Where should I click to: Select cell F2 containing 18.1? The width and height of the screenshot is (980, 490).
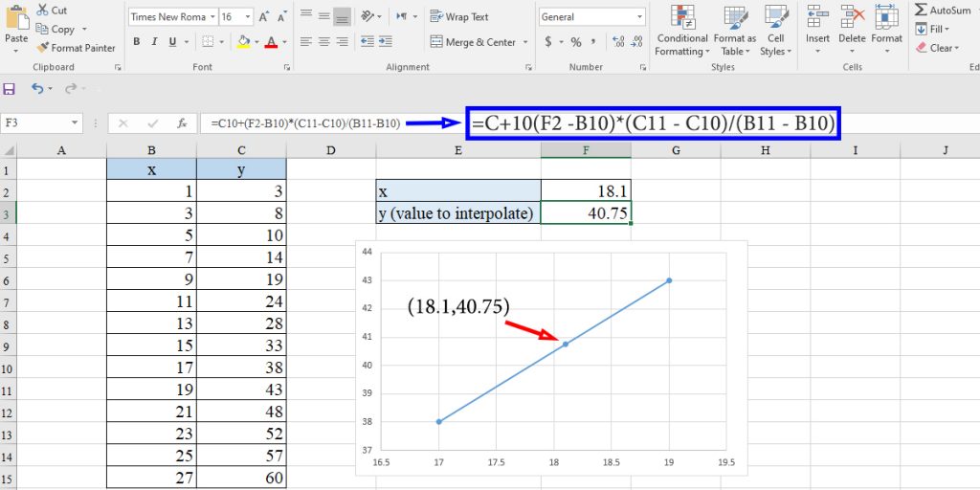point(587,190)
